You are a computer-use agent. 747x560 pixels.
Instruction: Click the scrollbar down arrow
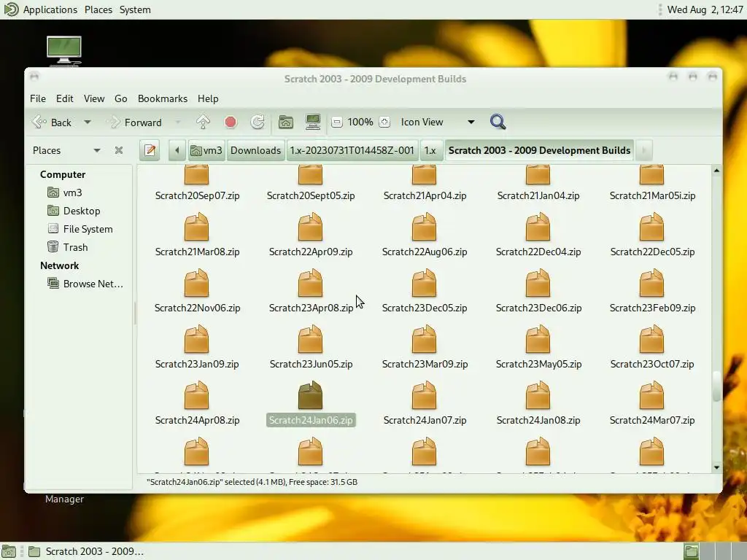(716, 467)
